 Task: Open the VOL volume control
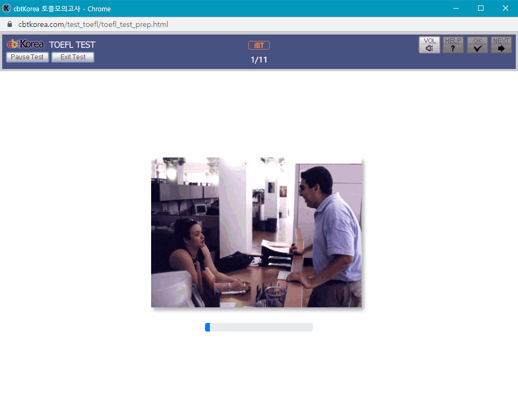click(429, 45)
